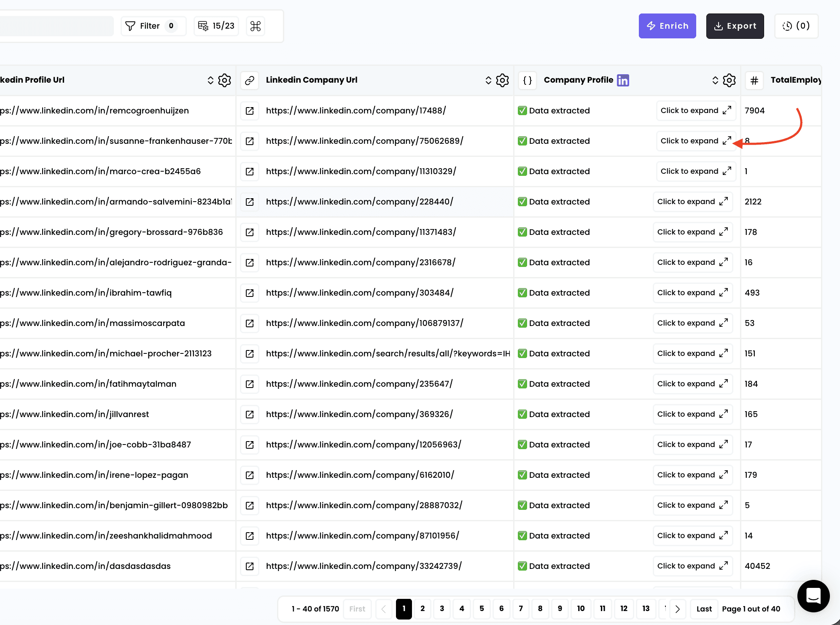Go to page 5
The image size is (840, 625).
[482, 609]
